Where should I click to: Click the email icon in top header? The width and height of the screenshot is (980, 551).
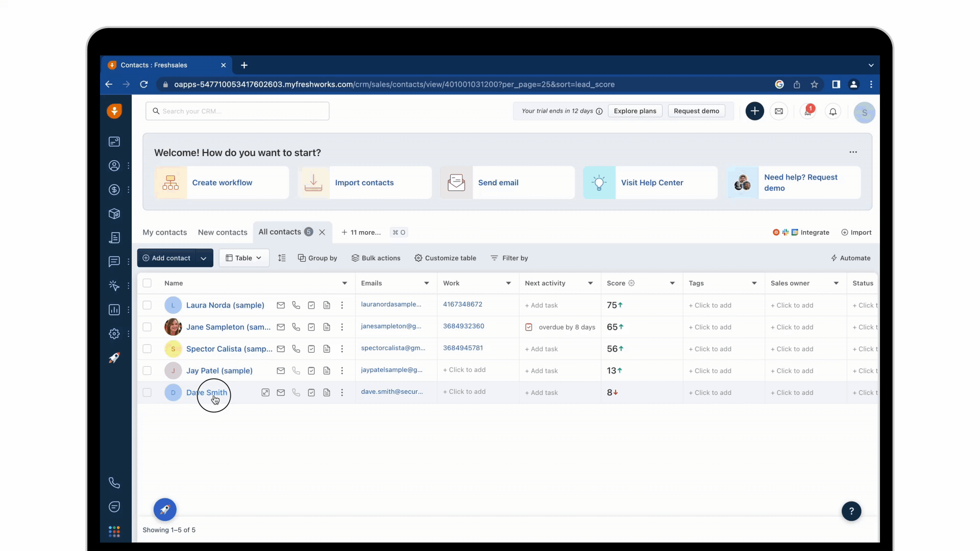778,111
